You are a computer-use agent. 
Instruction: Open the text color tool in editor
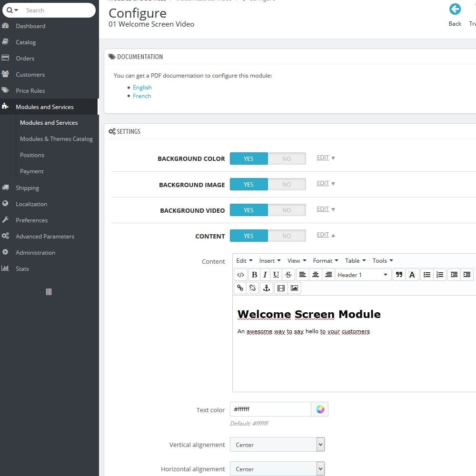(412, 275)
